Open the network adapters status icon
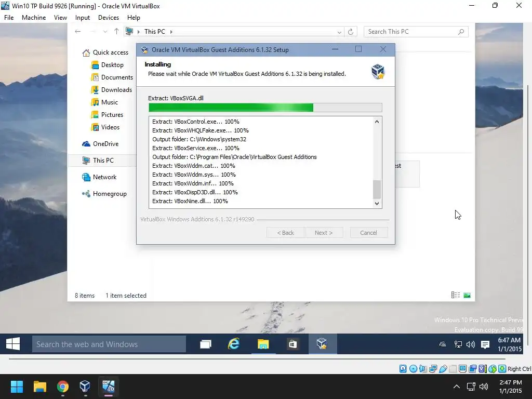The width and height of the screenshot is (532, 399). (433, 369)
